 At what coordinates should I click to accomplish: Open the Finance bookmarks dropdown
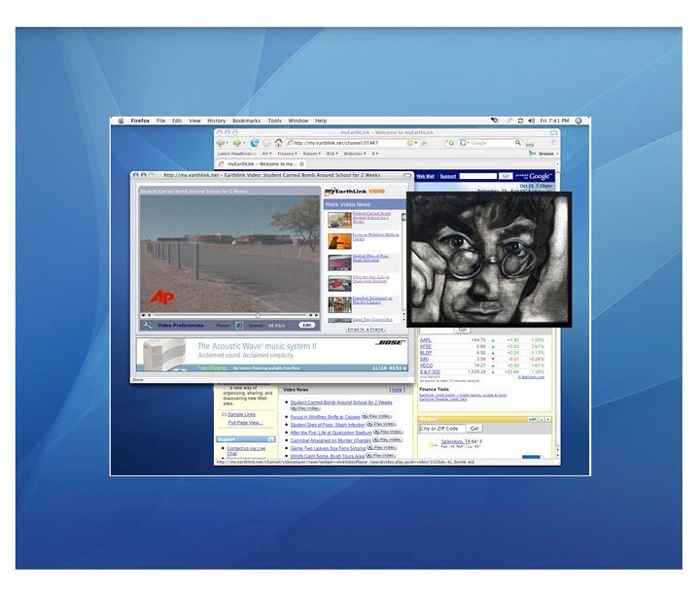point(287,153)
